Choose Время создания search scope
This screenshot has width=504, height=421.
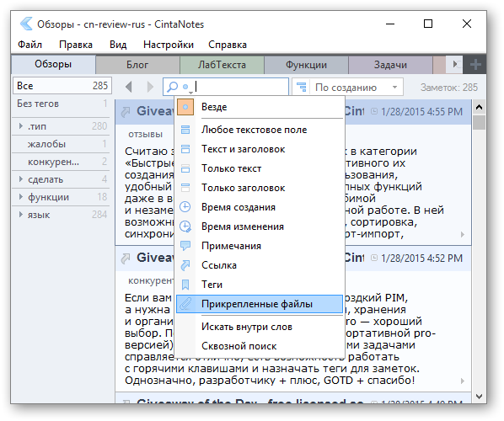[x=260, y=207]
